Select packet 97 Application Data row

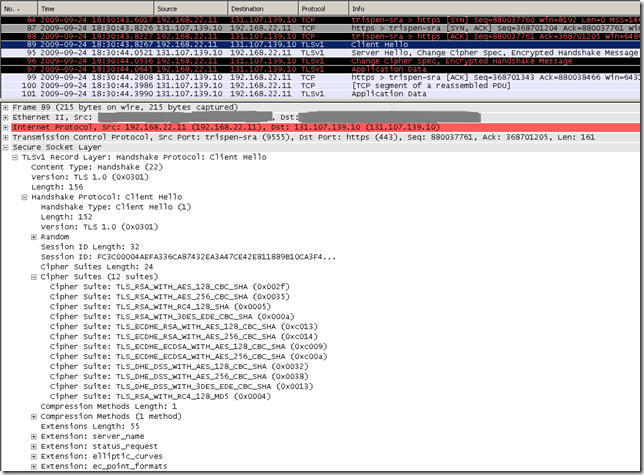click(x=320, y=69)
